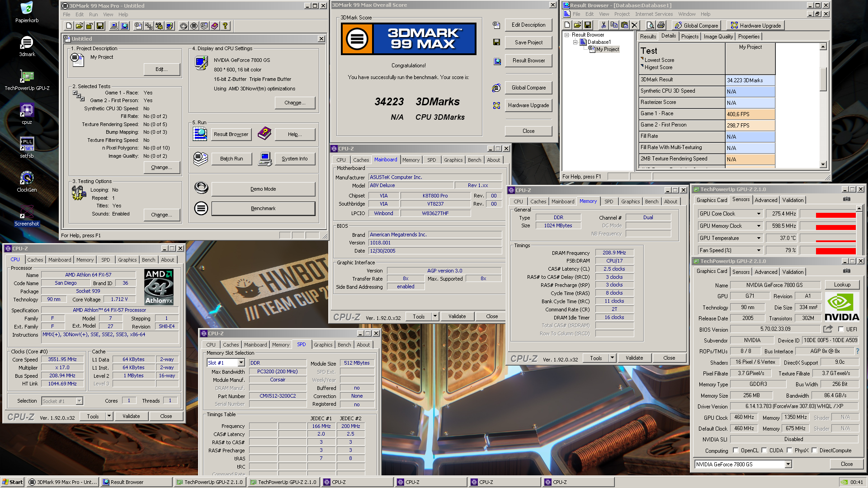Open Advanced tab in GPU-Z Graphics Card window

click(x=766, y=272)
